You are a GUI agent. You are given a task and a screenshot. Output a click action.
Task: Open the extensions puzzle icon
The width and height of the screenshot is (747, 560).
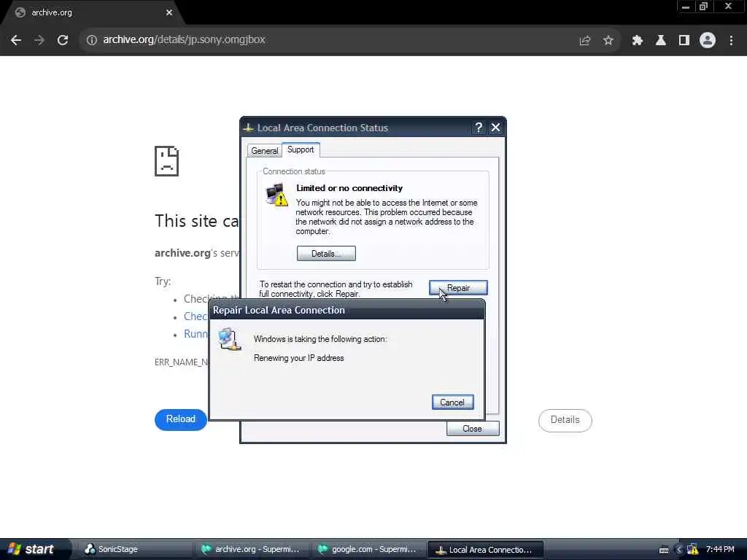tap(638, 41)
